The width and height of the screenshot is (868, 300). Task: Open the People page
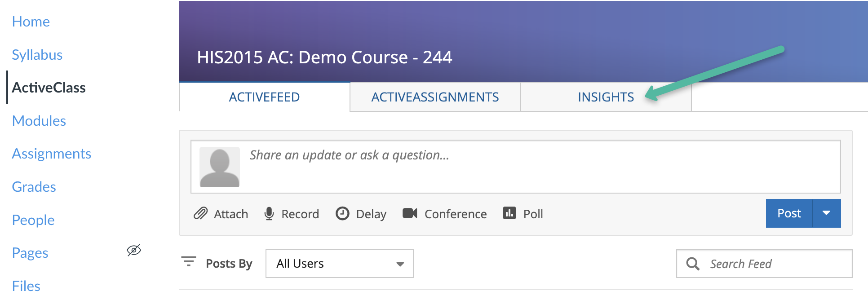(33, 220)
